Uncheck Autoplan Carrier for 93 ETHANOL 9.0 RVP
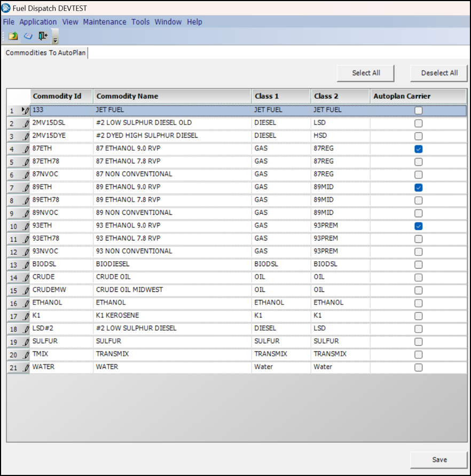471x476 pixels. tap(419, 226)
